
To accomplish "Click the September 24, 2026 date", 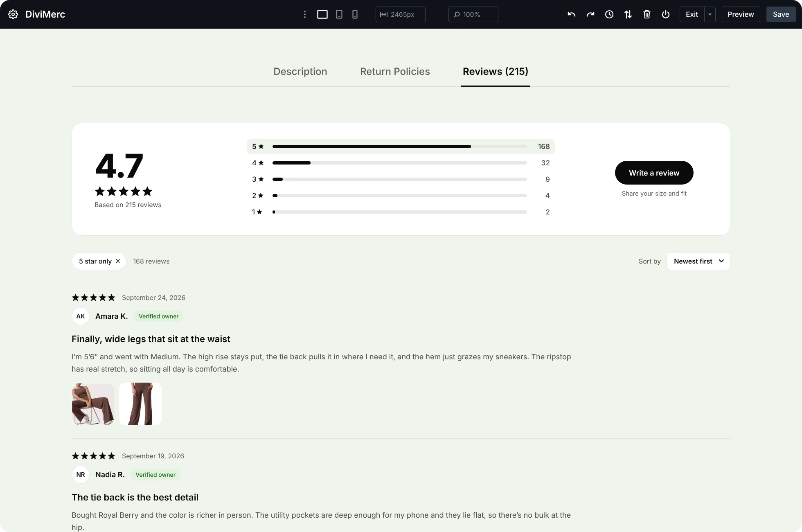I will pos(153,298).
